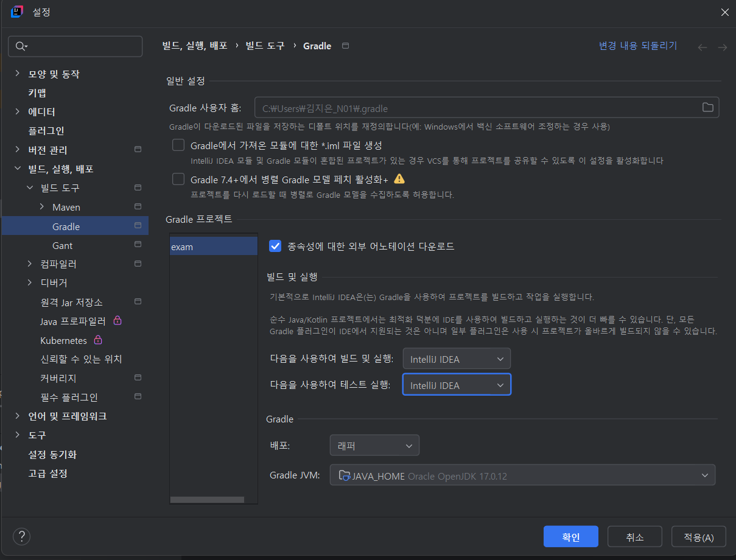Click the 확인 button
Image resolution: width=736 pixels, height=560 pixels.
pos(571,537)
